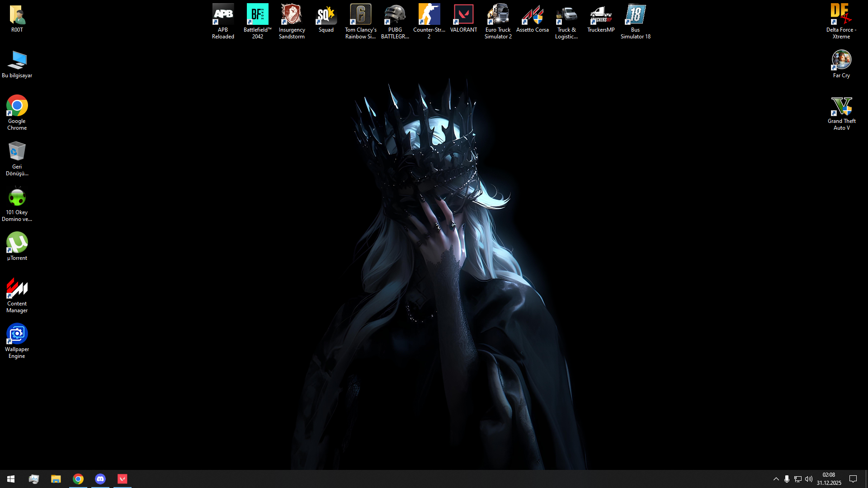Open the notification action center
Viewport: 868px width, 488px height.
coord(853,479)
